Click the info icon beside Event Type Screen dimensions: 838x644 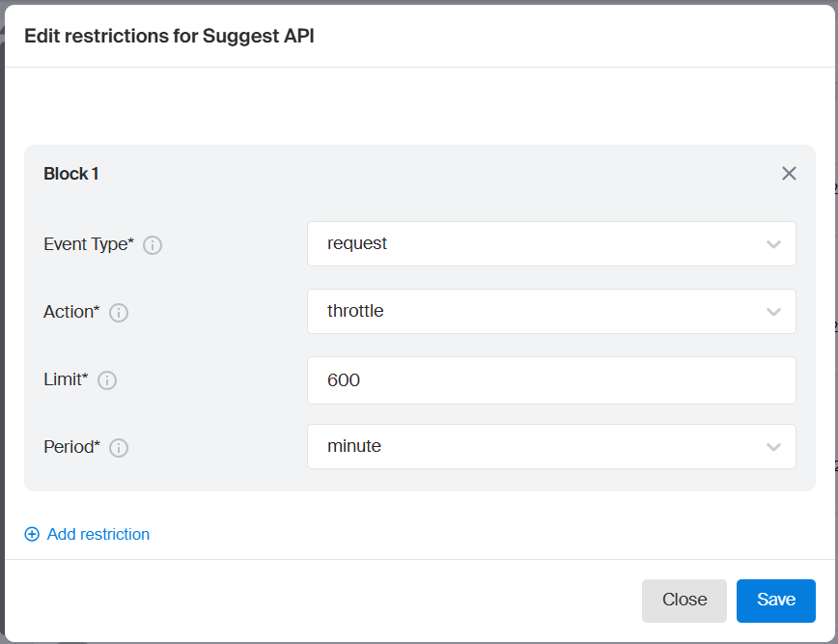tap(153, 245)
